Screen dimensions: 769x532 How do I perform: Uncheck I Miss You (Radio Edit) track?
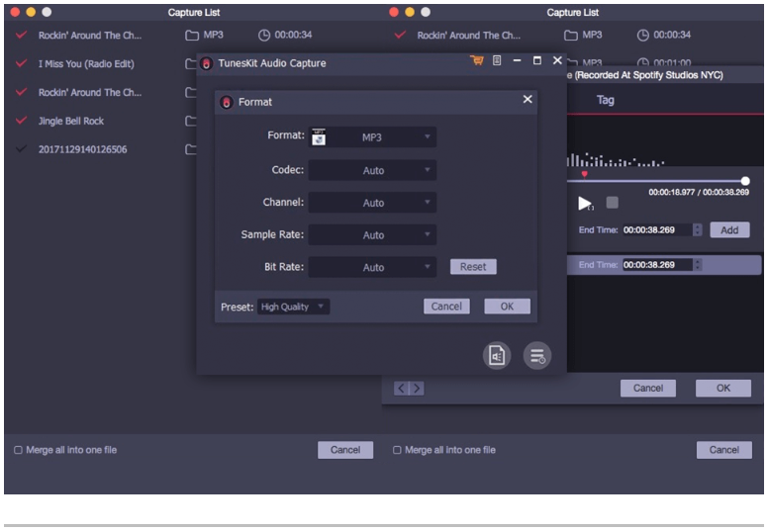[x=21, y=63]
